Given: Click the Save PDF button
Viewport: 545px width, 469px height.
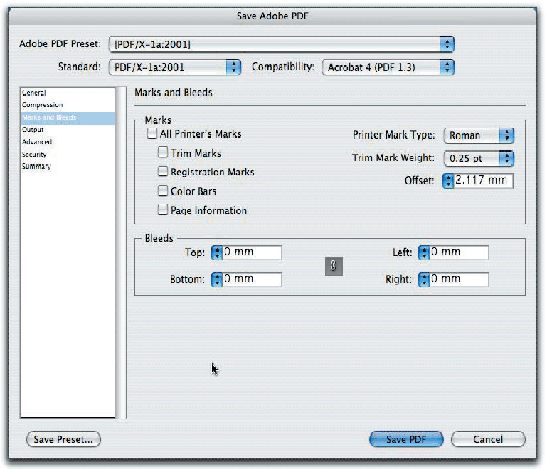Looking at the screenshot, I should 406,439.
